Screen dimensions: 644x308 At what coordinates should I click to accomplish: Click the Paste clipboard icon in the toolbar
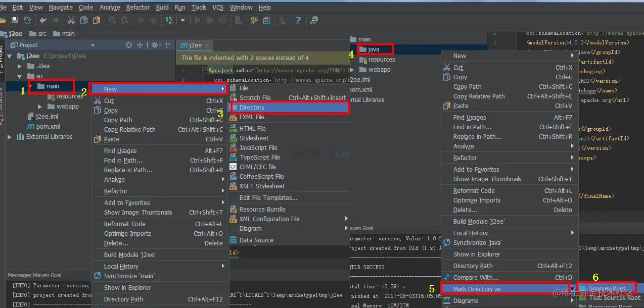pyautogui.click(x=96, y=20)
